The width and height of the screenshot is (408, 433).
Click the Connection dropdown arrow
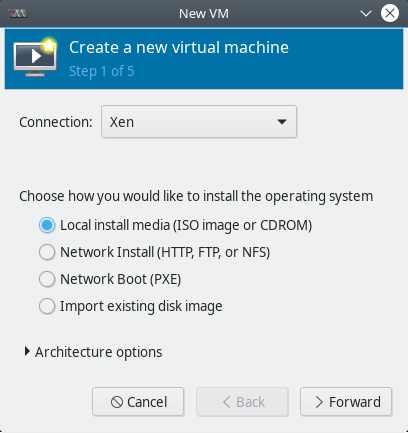point(282,122)
